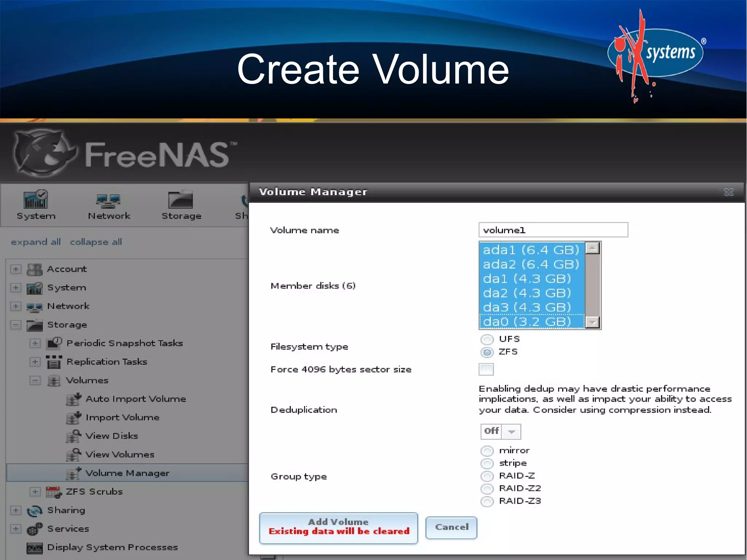Collapse the Volumes tree node
Screen dimensions: 747x560
35,381
